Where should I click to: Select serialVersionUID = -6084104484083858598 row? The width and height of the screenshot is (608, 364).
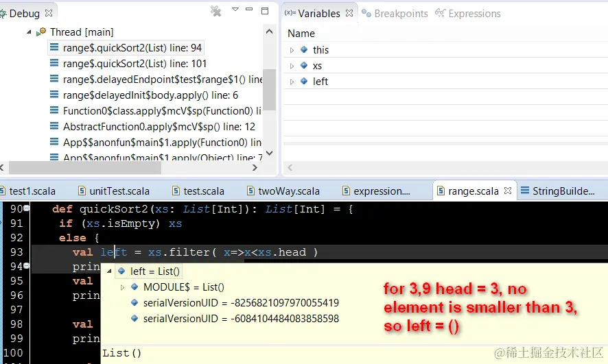(x=235, y=319)
